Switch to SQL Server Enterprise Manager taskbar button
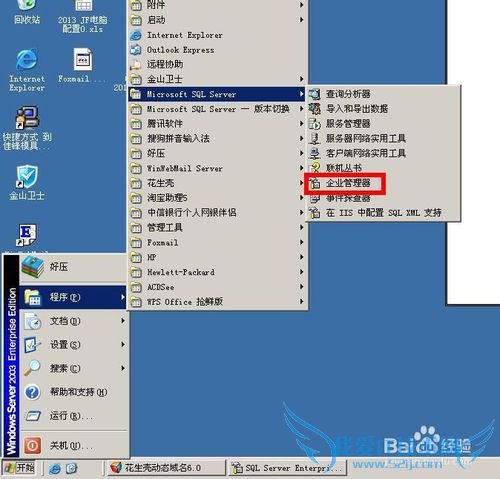 (x=288, y=468)
